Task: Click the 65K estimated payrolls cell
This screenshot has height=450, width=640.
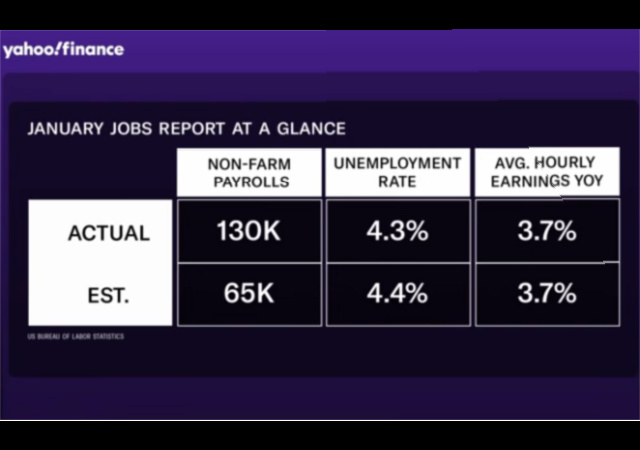Action: pos(249,294)
